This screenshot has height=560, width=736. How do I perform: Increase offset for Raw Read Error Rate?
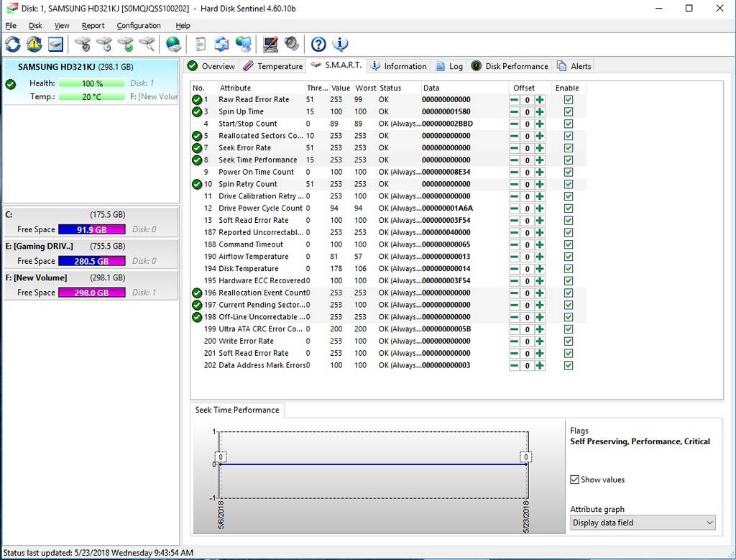(x=540, y=99)
